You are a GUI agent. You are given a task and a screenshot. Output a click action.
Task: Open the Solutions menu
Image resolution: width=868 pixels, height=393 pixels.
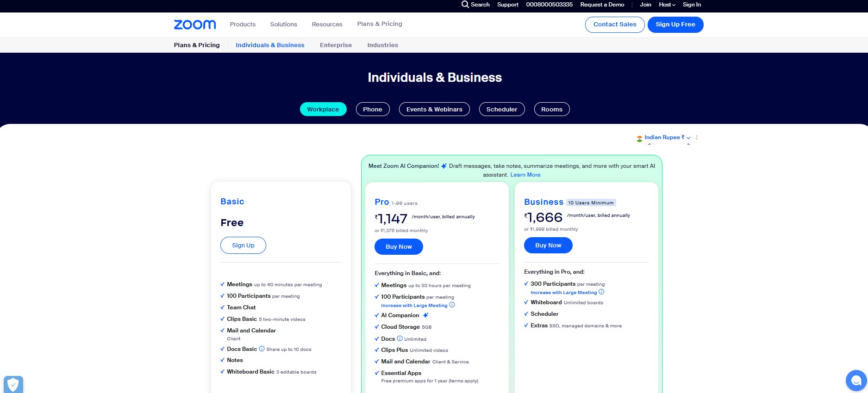point(284,25)
